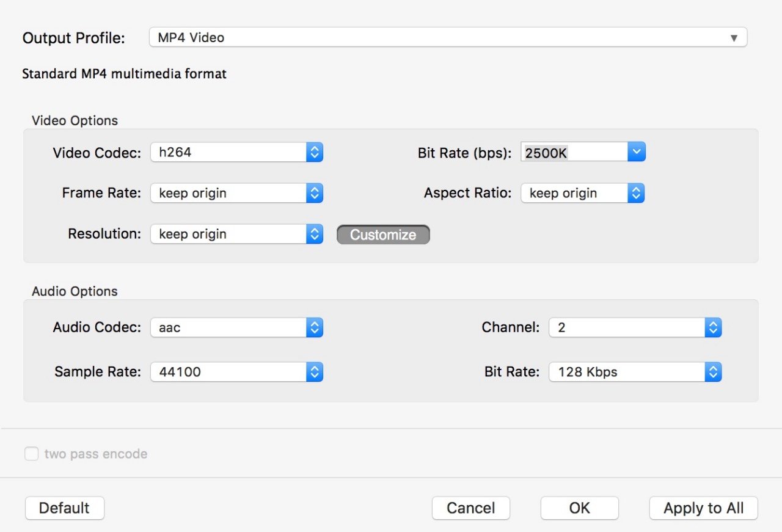Viewport: 782px width, 532px height.
Task: Open the Output Profile dropdown
Action: pyautogui.click(x=447, y=37)
